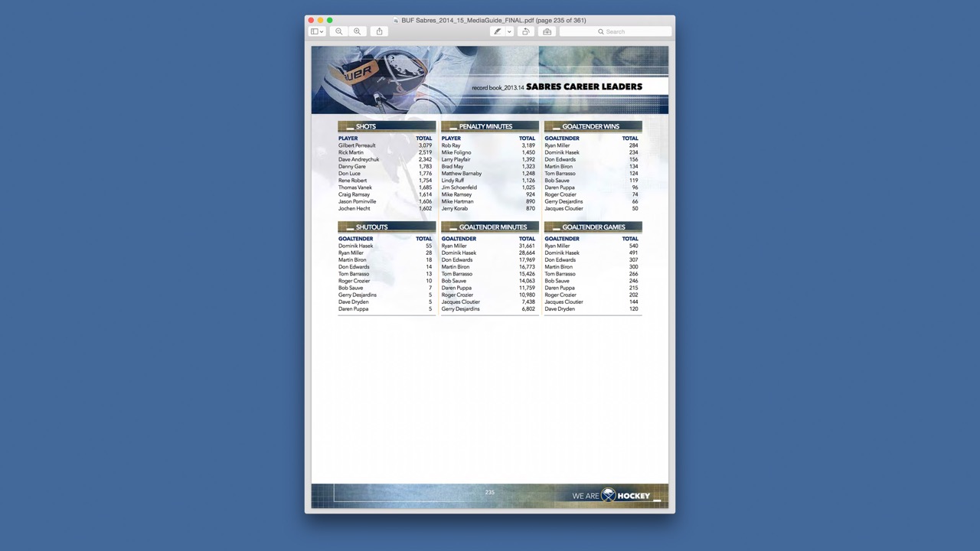
Task: Minimize the window using the yellow button
Action: (321, 21)
